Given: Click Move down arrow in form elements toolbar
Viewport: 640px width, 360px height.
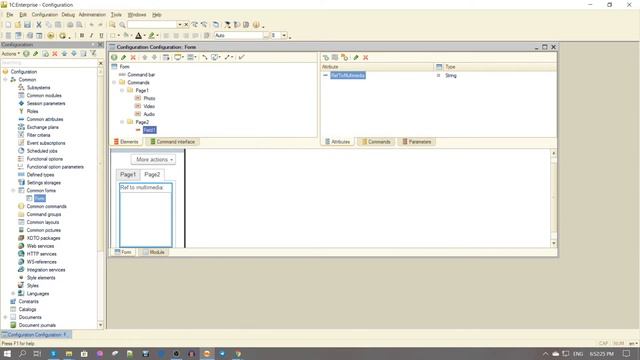Looking at the screenshot, I should (154, 58).
